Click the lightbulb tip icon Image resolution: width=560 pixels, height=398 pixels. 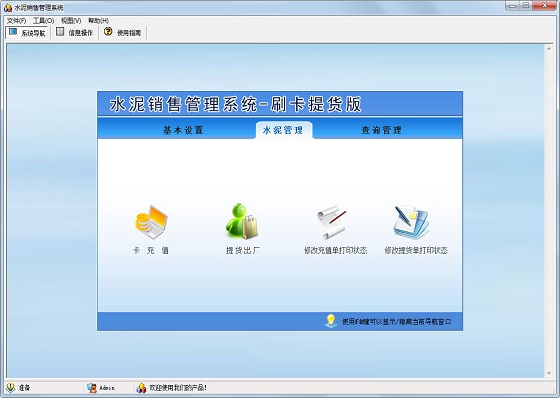tap(331, 320)
